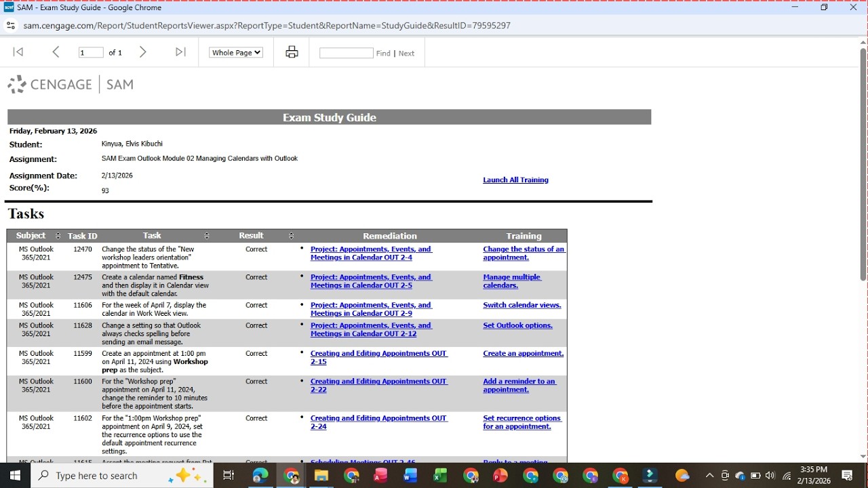This screenshot has width=868, height=488.
Task: Open the Launch All Training link
Action: (x=515, y=180)
